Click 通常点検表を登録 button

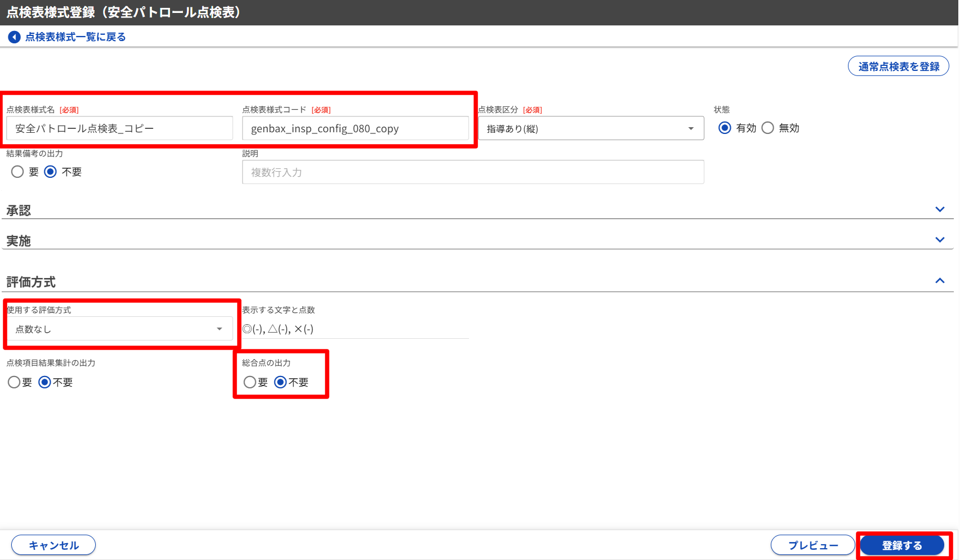pyautogui.click(x=898, y=66)
